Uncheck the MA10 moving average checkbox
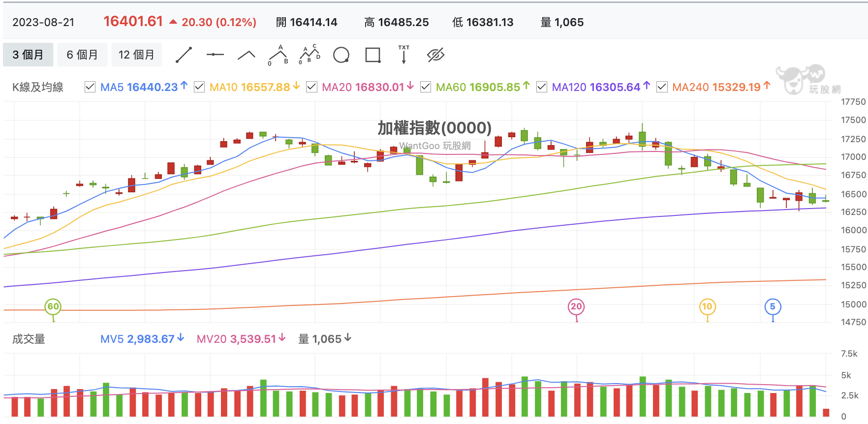The height and width of the screenshot is (424, 868). click(x=199, y=87)
